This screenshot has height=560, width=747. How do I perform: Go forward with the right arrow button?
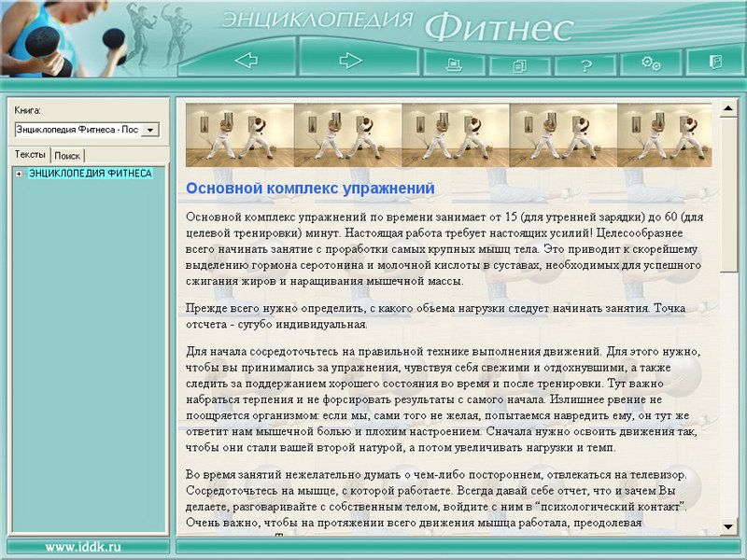coord(350,62)
